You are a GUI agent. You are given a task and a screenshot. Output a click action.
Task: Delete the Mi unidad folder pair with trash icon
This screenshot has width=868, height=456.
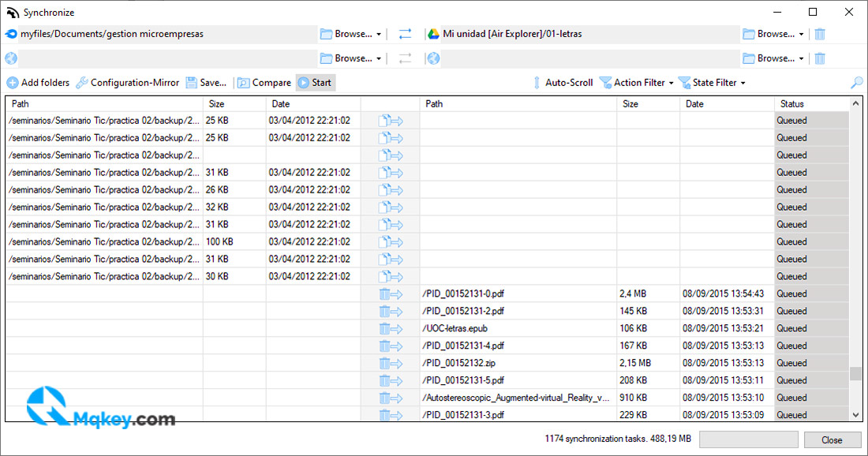[x=820, y=34]
